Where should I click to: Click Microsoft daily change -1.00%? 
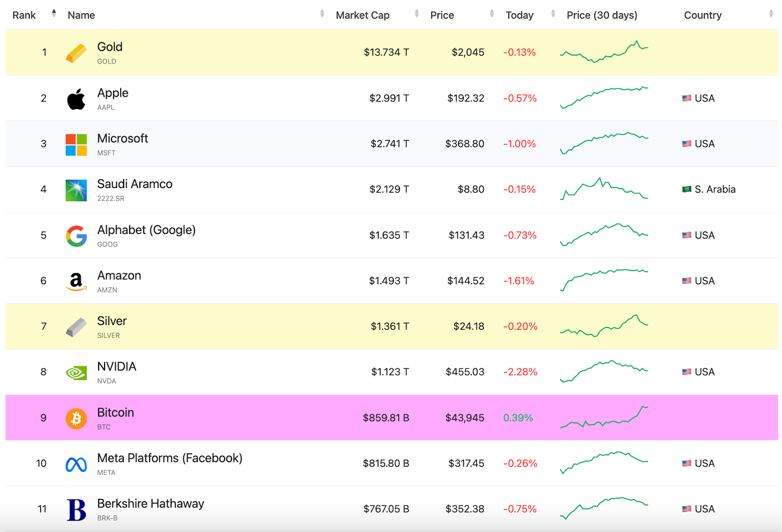coord(520,144)
